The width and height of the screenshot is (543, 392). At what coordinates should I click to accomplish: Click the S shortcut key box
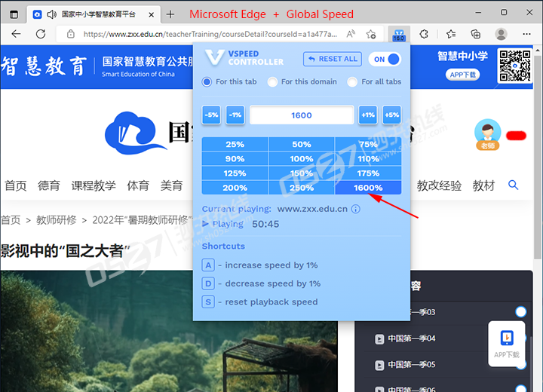coord(208,302)
